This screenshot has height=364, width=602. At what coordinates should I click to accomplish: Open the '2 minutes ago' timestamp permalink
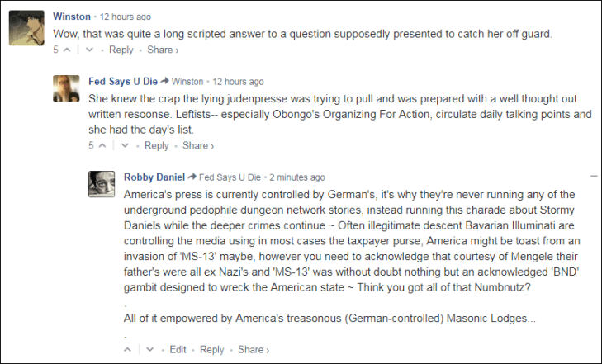[x=296, y=177]
